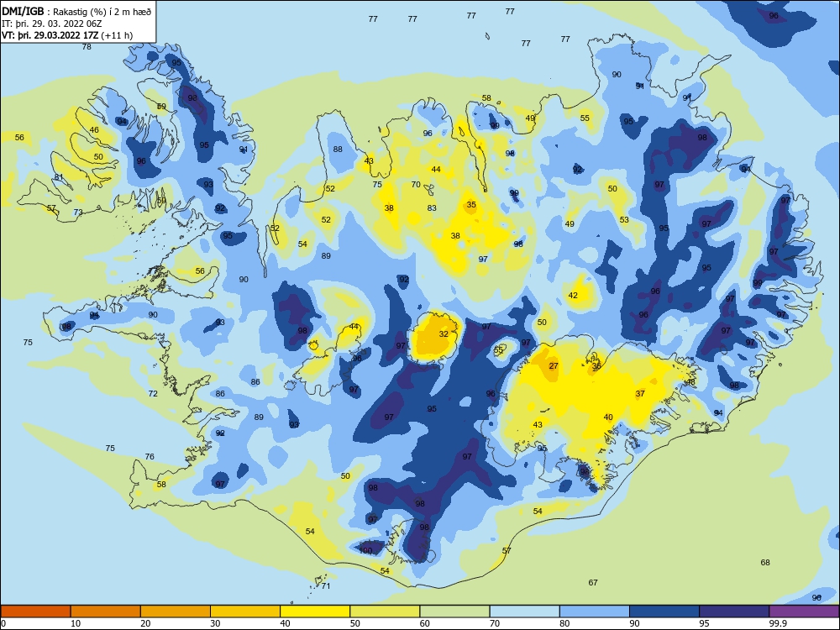The height and width of the screenshot is (630, 840).
Task: Select the purple legend swatch above 99.9
Action: coord(804,612)
